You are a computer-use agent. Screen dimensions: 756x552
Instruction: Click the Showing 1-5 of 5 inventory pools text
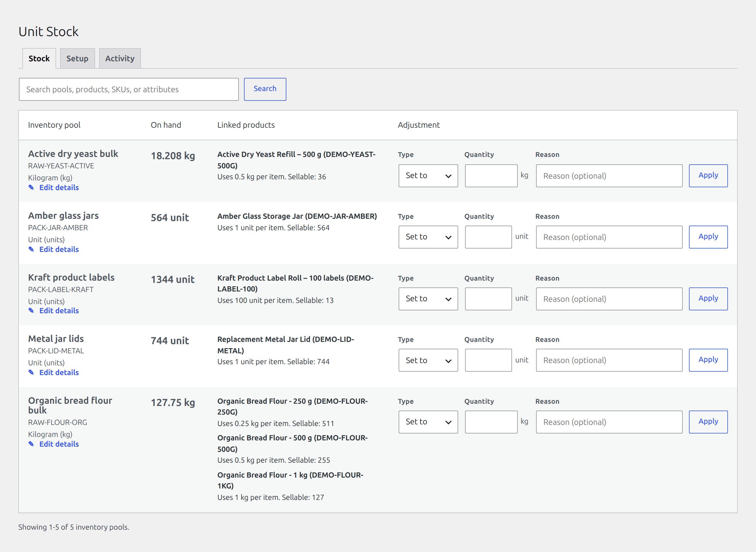74,527
